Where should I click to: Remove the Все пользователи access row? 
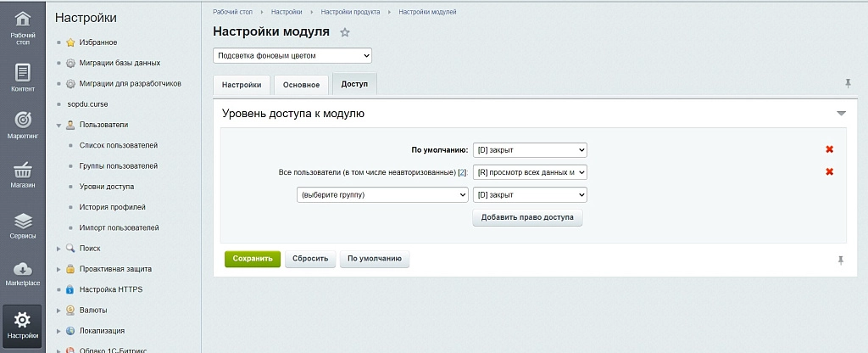tap(829, 171)
